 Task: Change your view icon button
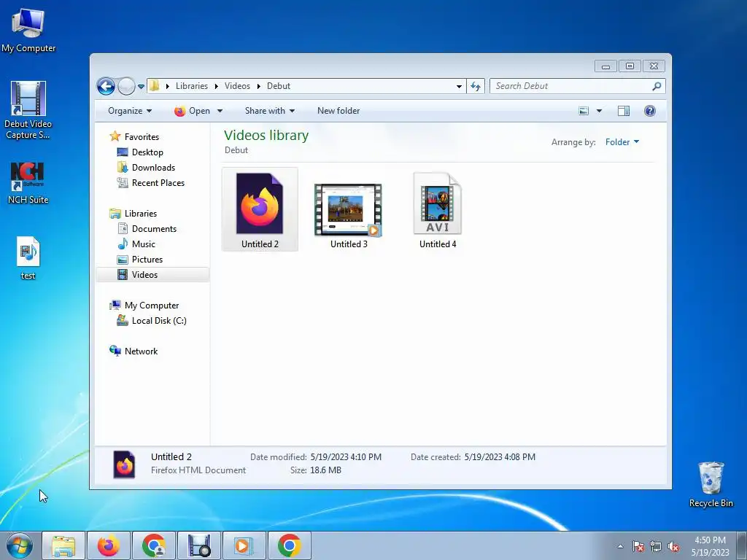point(584,111)
